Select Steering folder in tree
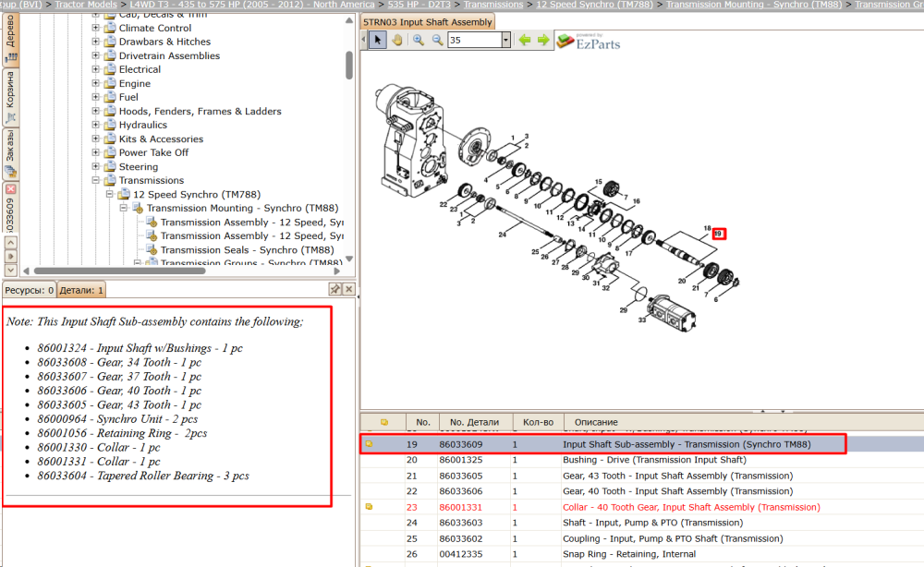This screenshot has height=567, width=924. tap(139, 166)
